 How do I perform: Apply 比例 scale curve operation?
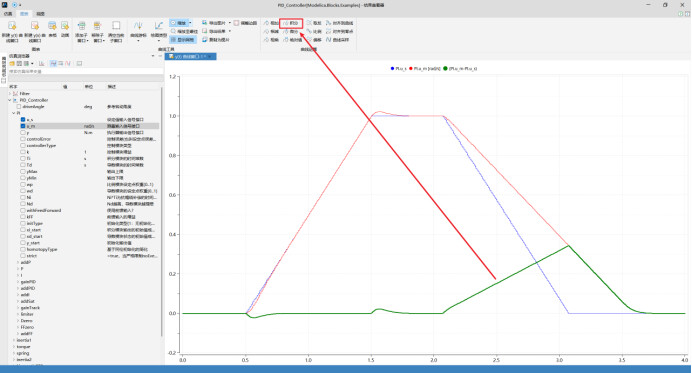pyautogui.click(x=314, y=31)
